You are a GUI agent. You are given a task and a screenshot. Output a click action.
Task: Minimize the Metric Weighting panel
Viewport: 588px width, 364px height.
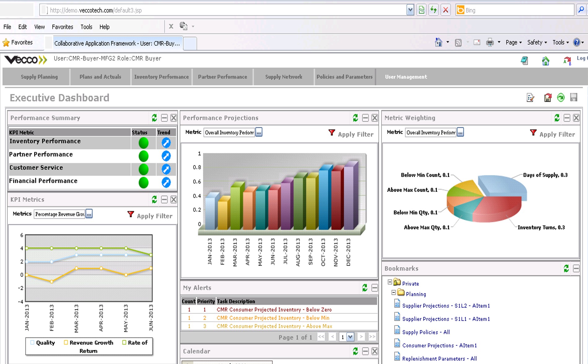(567, 118)
